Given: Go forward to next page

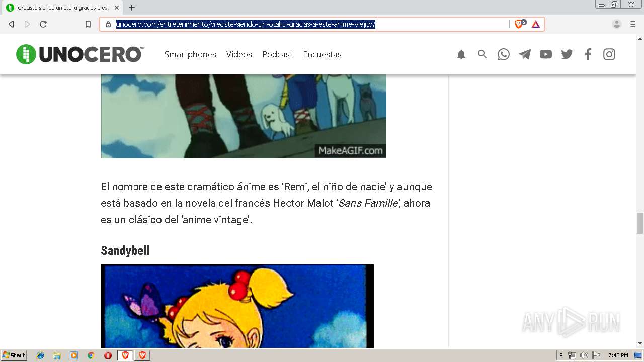Looking at the screenshot, I should pos(27,24).
